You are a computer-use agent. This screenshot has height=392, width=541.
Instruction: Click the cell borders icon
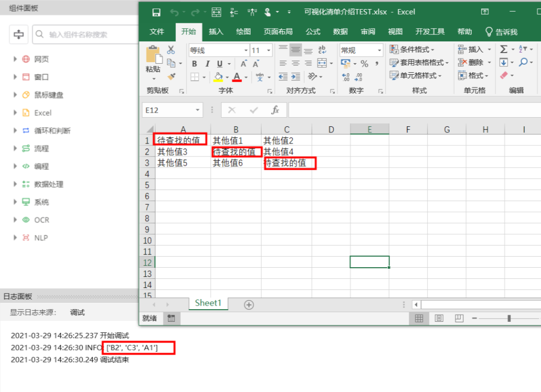(195, 77)
